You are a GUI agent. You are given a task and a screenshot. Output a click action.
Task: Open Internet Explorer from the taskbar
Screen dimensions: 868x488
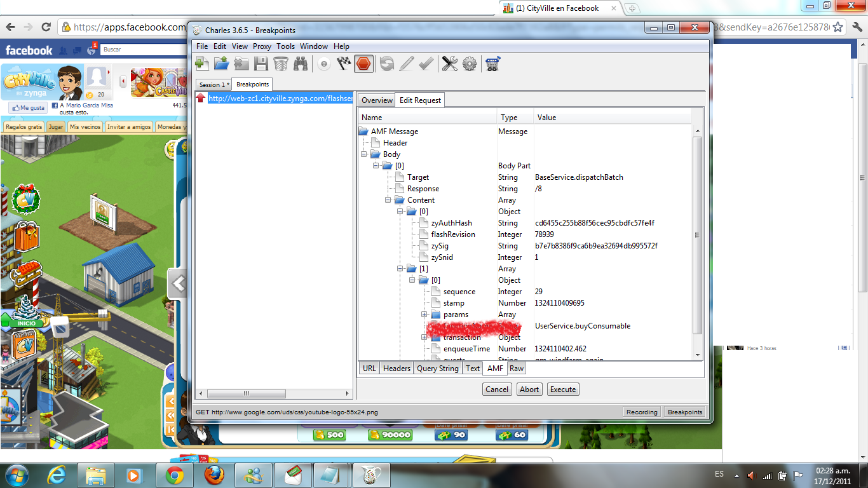click(57, 475)
